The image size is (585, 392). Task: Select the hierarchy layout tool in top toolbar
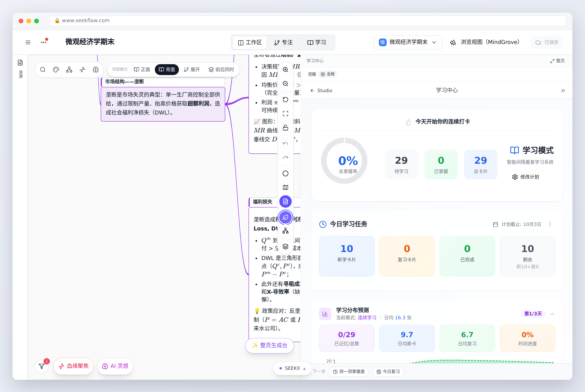point(69,69)
